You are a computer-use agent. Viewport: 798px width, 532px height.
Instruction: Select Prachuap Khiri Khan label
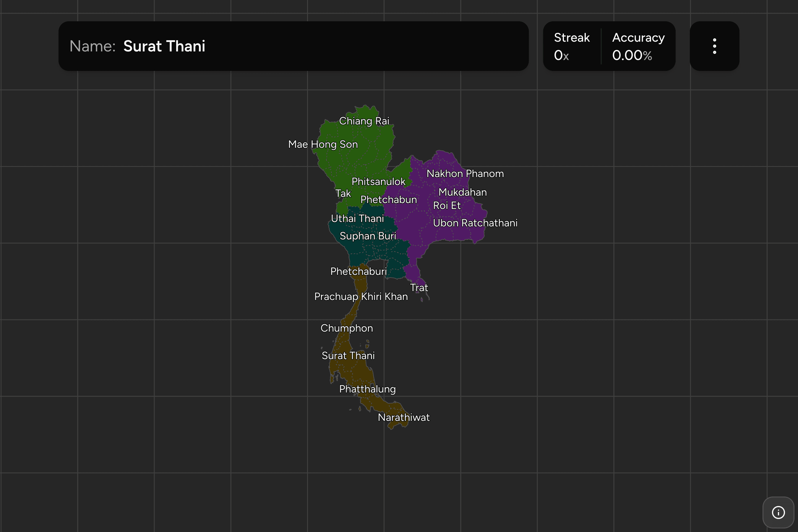pyautogui.click(x=361, y=296)
